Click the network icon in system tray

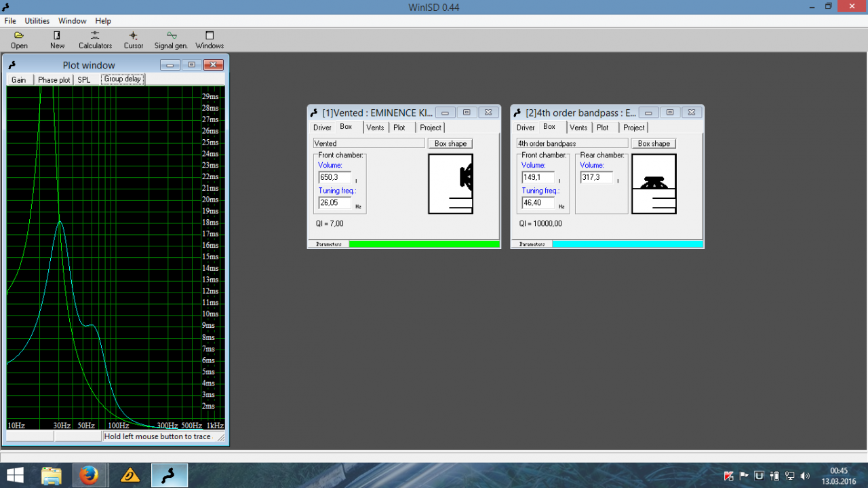point(789,476)
